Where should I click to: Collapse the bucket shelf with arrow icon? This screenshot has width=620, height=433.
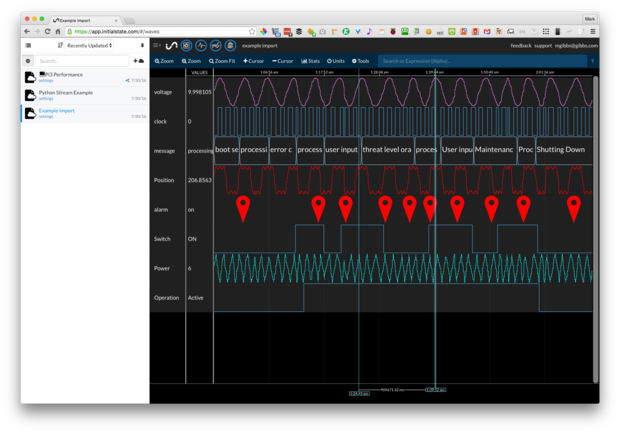click(157, 45)
